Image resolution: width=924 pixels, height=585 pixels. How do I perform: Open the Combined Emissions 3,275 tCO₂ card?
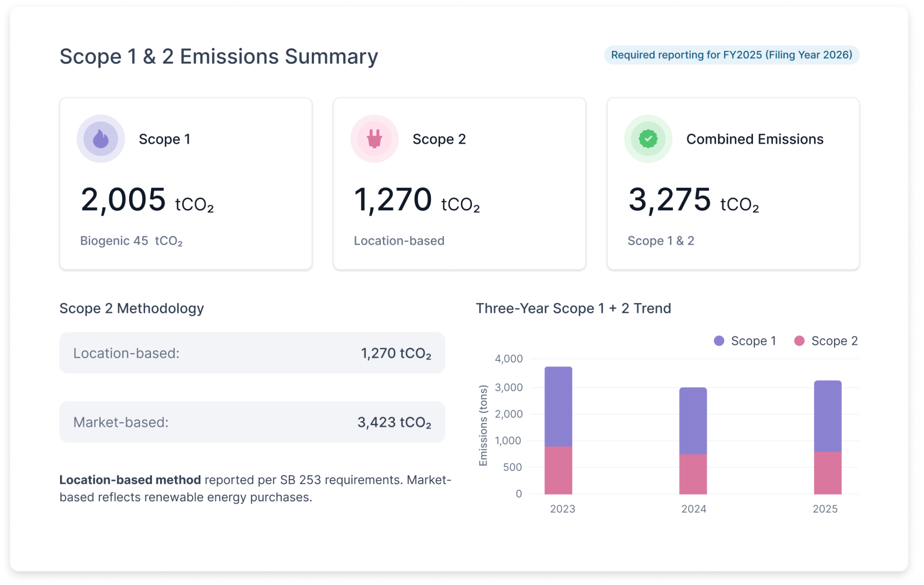[x=733, y=184]
